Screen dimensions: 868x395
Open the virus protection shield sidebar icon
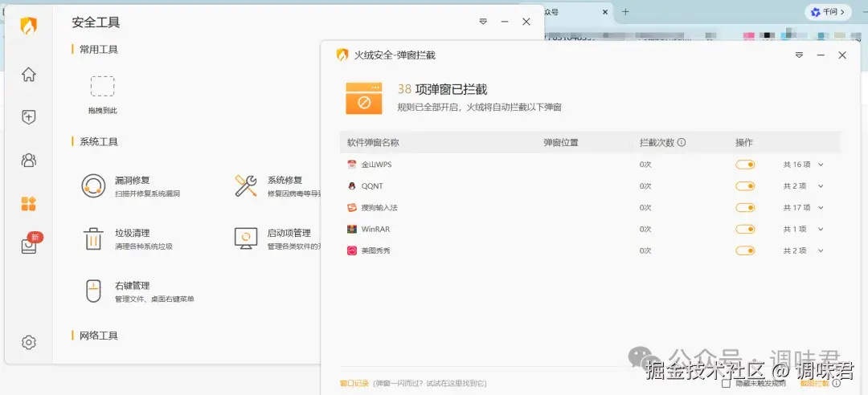coord(29,116)
